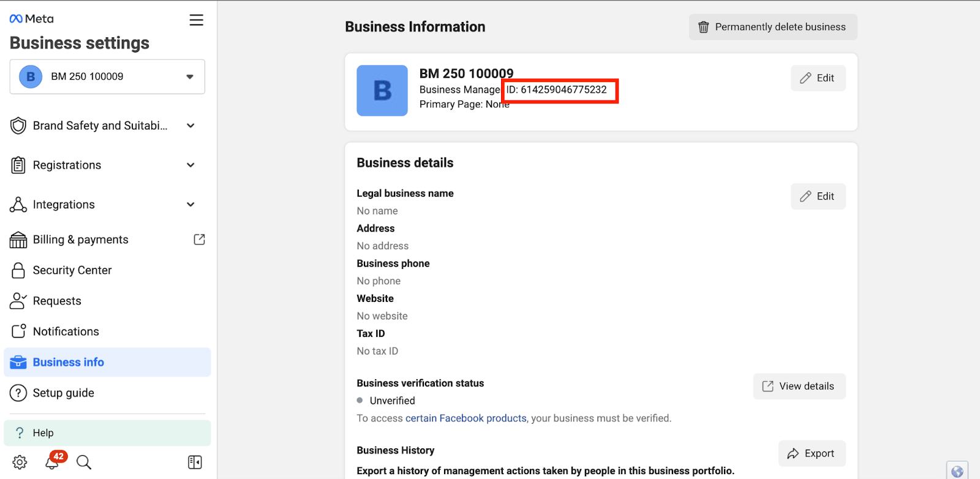Screen dimensions: 980x479
Task: Expand Brand Safety and Suitability section
Action: point(190,126)
